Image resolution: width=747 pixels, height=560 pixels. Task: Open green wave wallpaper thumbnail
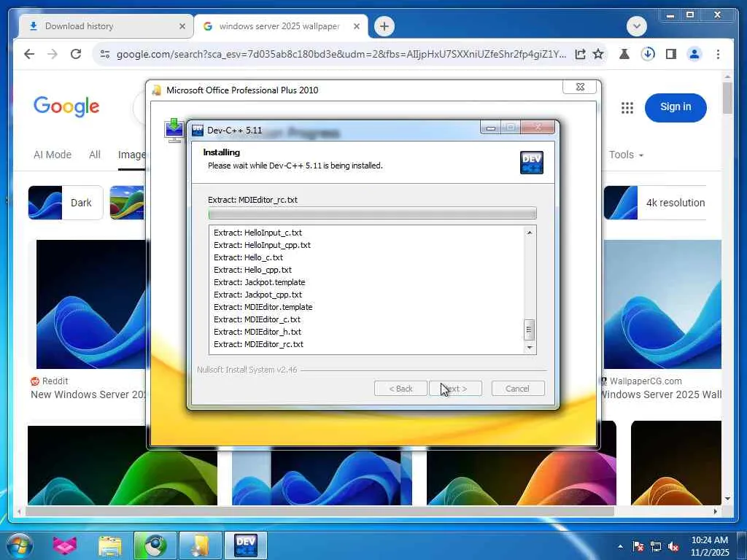123,465
